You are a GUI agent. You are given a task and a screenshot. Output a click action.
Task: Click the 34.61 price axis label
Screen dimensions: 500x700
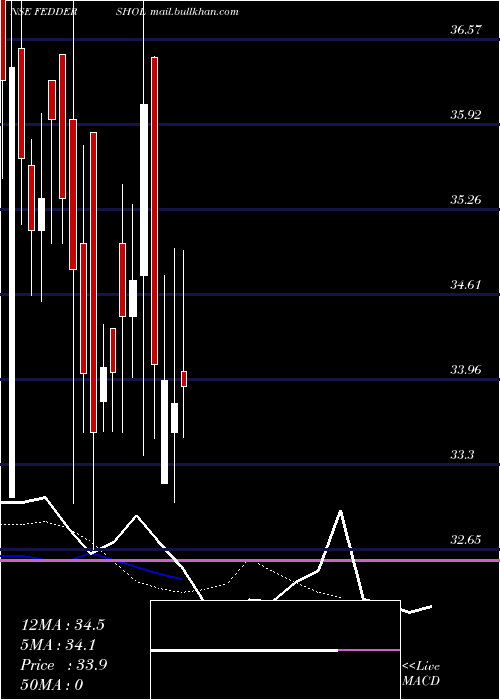point(467,284)
